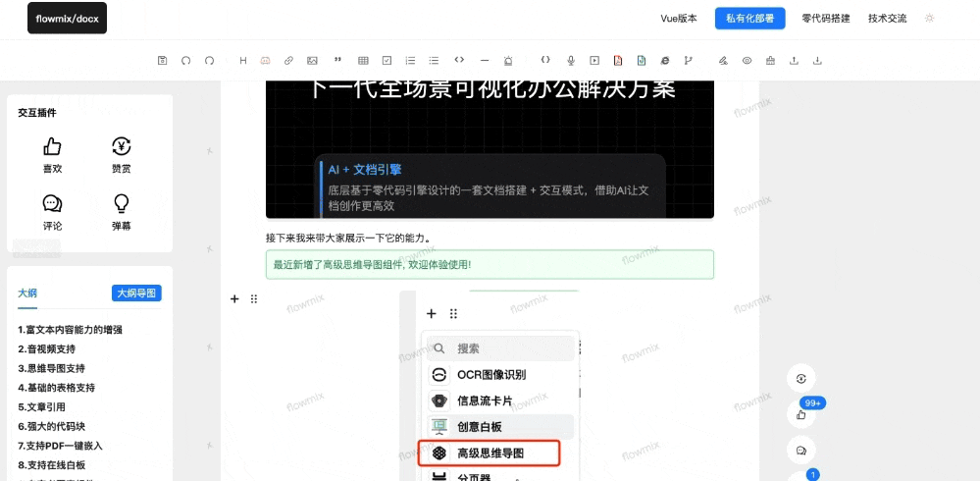Redo the last edit
The height and width of the screenshot is (481, 980).
(x=209, y=61)
